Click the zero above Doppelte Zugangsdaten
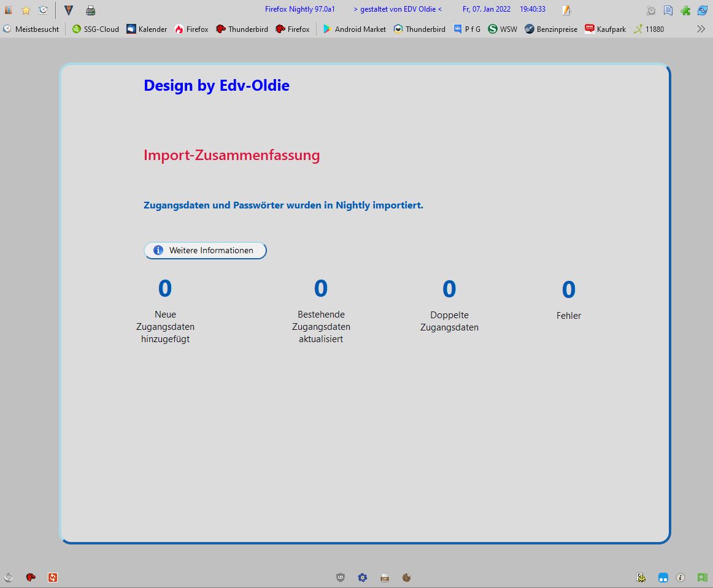This screenshot has height=588, width=713. pos(449,289)
